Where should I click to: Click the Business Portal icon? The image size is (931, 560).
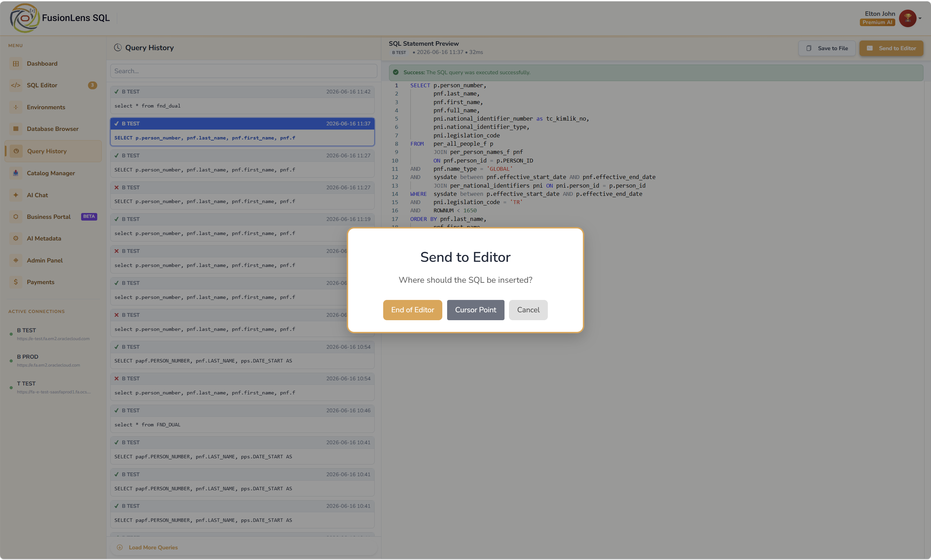[x=16, y=216]
